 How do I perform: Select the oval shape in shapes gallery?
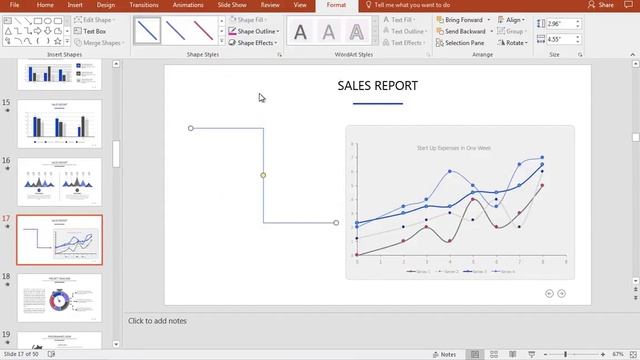pyautogui.click(x=48, y=21)
